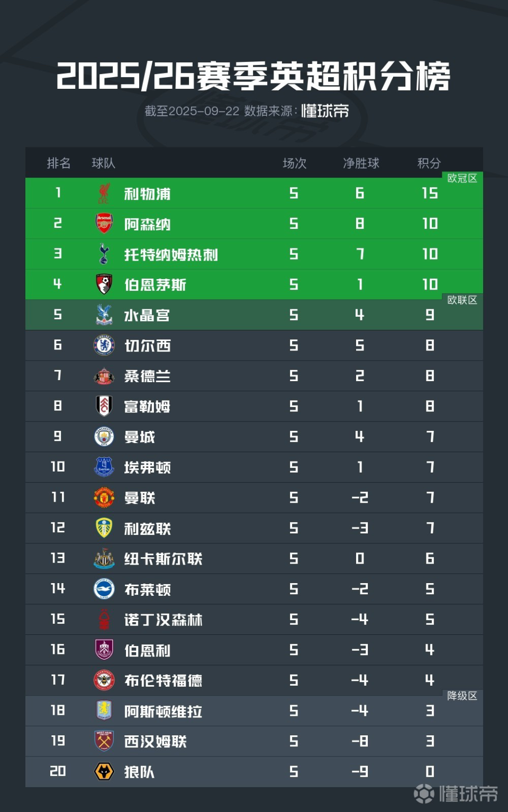Image resolution: width=508 pixels, height=812 pixels.
Task: Open the 水晶宫 team name
Action: click(x=147, y=316)
